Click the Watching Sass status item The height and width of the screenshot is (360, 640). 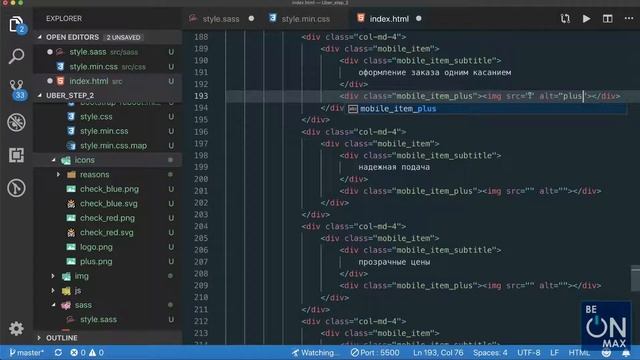pos(314,353)
